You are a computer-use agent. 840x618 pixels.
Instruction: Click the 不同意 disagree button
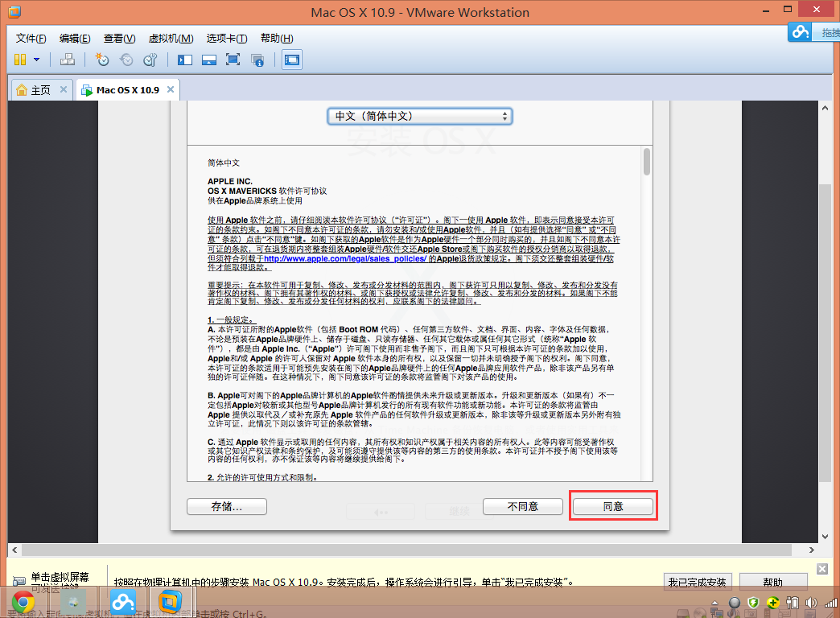(523, 506)
